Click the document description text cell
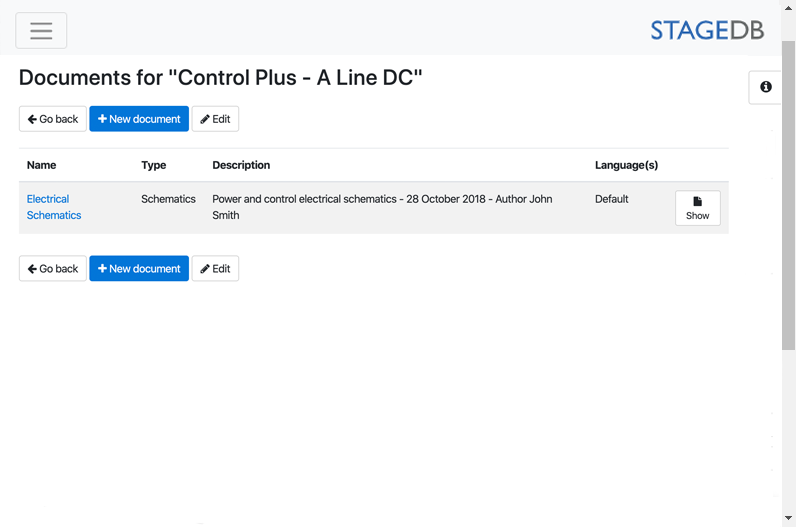Image resolution: width=796 pixels, height=527 pixels. (382, 207)
